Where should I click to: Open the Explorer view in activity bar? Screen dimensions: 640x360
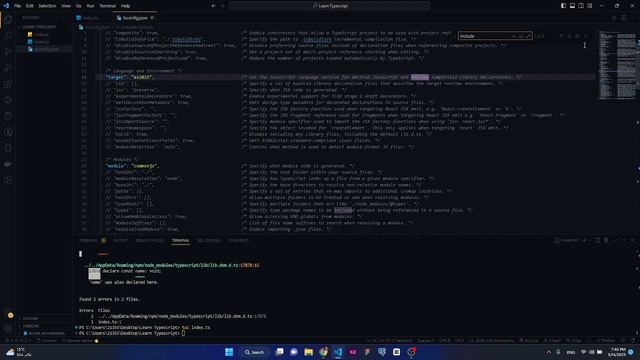[8, 19]
